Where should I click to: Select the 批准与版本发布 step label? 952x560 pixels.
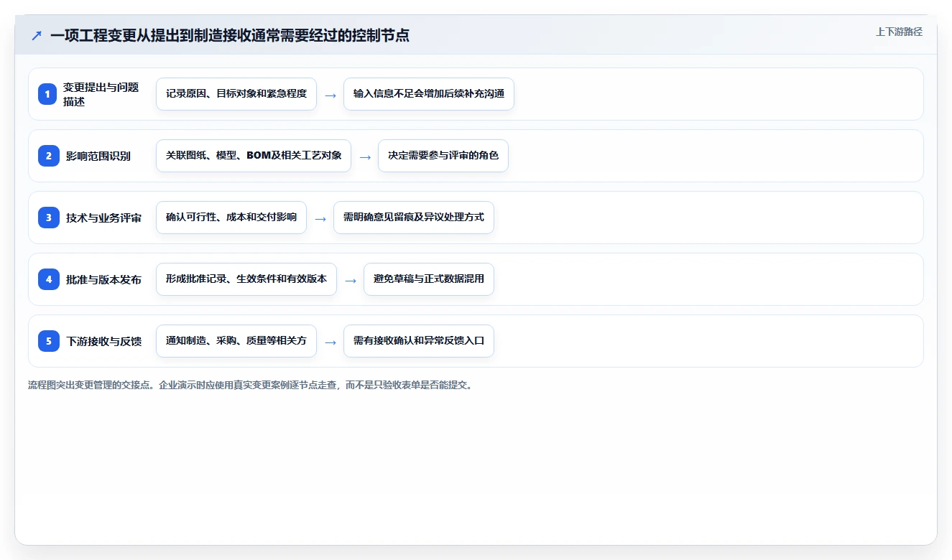[x=103, y=279]
